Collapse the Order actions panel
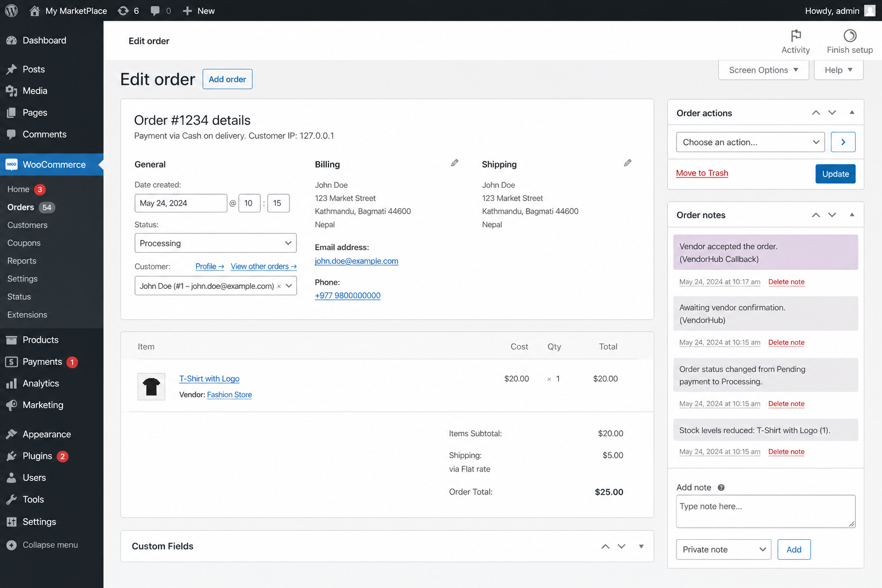 [852, 113]
